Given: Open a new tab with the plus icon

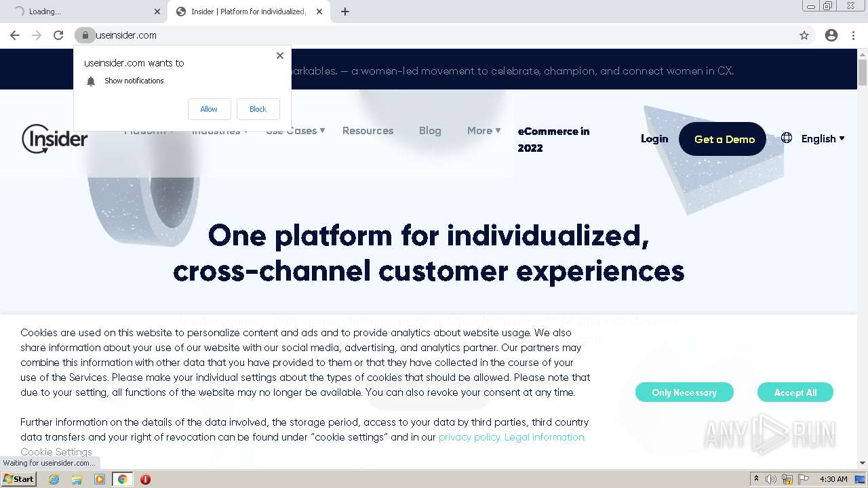Looking at the screenshot, I should [345, 12].
